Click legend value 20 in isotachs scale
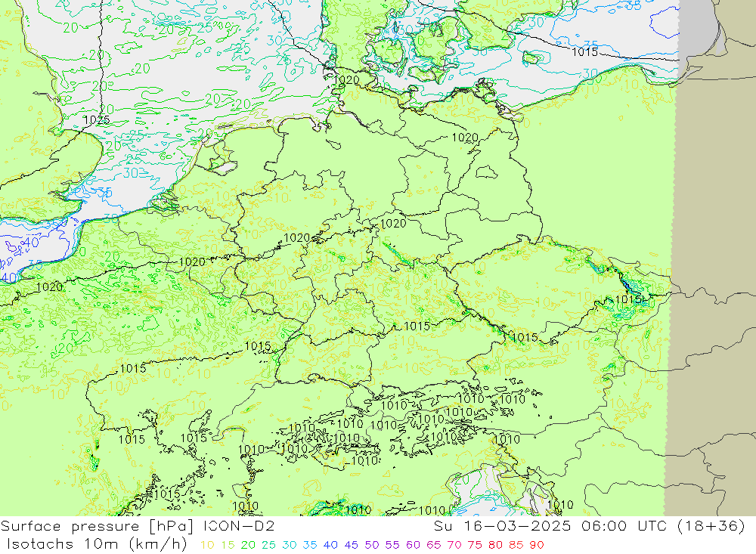This screenshot has width=756, height=554. pyautogui.click(x=248, y=545)
